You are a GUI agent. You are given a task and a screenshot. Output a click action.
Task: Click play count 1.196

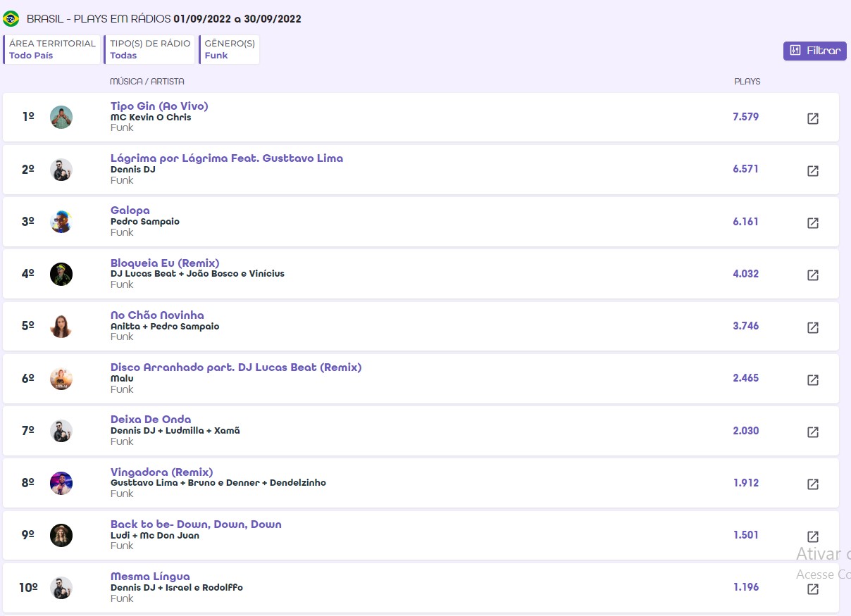(x=746, y=587)
